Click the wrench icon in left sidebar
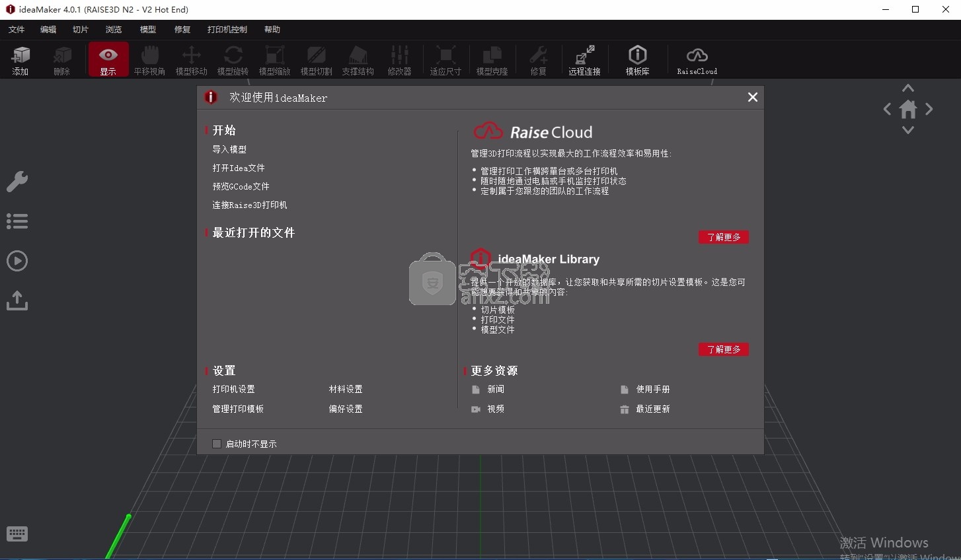 pos(17,182)
